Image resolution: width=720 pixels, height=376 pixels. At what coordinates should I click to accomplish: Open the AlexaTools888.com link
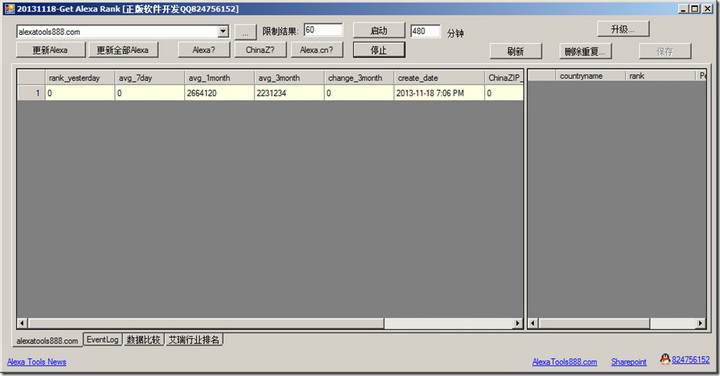(565, 362)
